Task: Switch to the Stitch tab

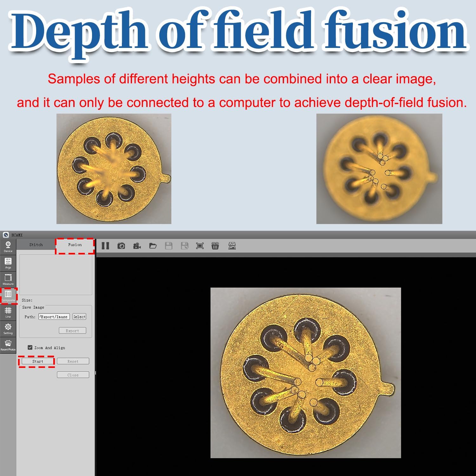Action: tap(36, 245)
